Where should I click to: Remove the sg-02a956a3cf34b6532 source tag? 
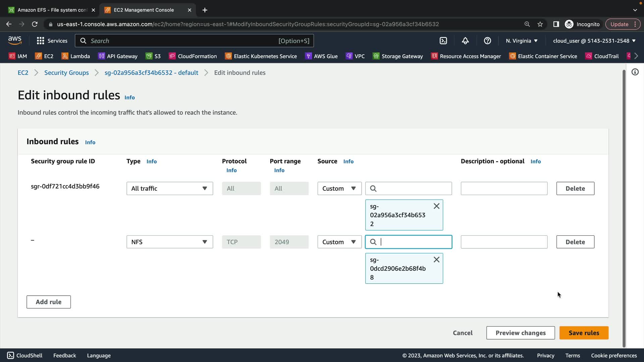click(436, 206)
